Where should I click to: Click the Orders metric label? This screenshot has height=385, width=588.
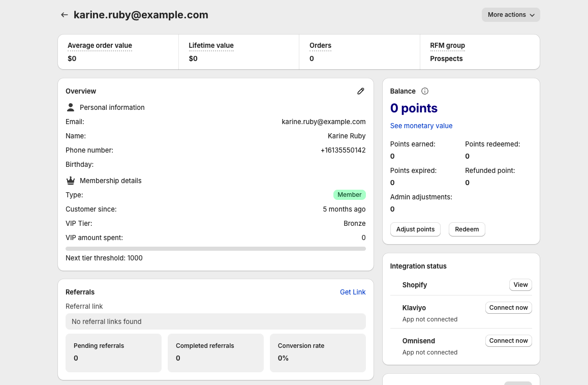pos(320,46)
